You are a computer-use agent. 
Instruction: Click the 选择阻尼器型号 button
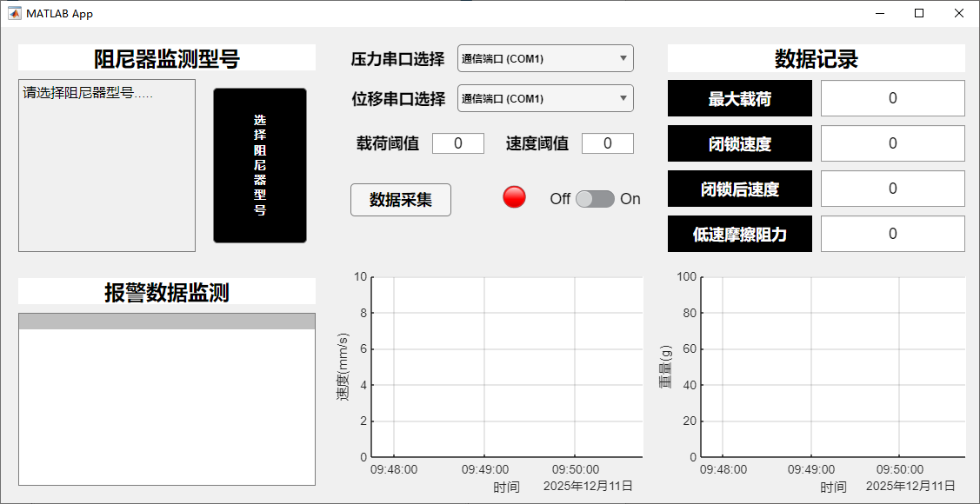pyautogui.click(x=259, y=165)
